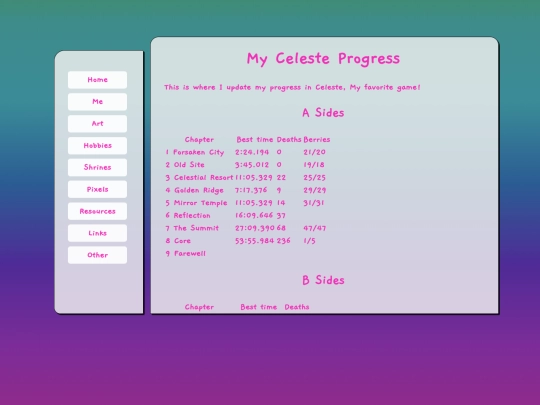Click A Sides Deaths column header
Screen dimensions: 540x405
(289, 139)
